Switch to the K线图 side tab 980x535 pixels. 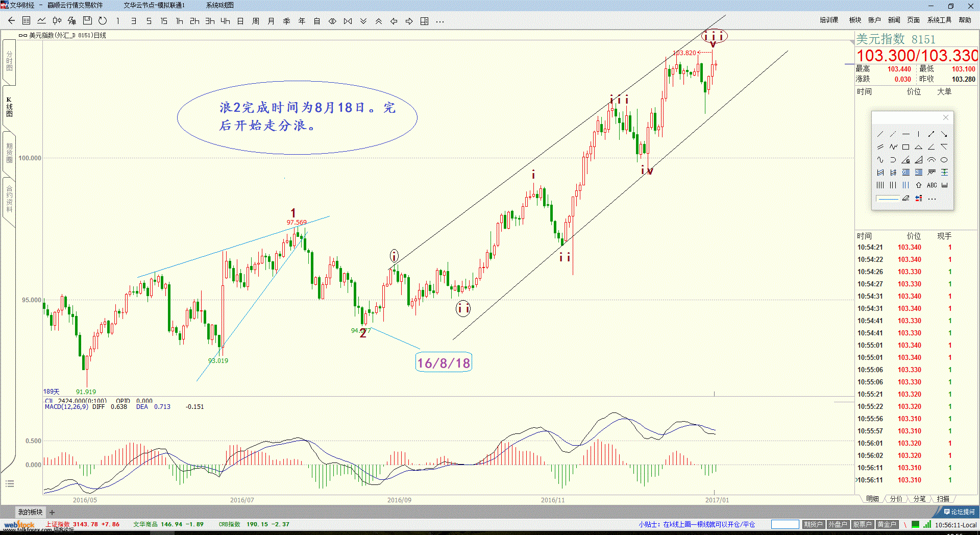tap(9, 107)
